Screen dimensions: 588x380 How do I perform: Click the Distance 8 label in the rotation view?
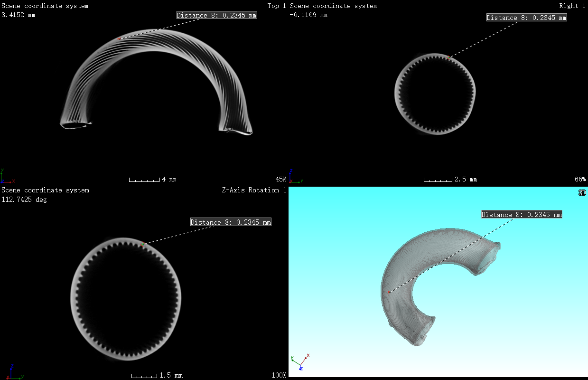(231, 222)
